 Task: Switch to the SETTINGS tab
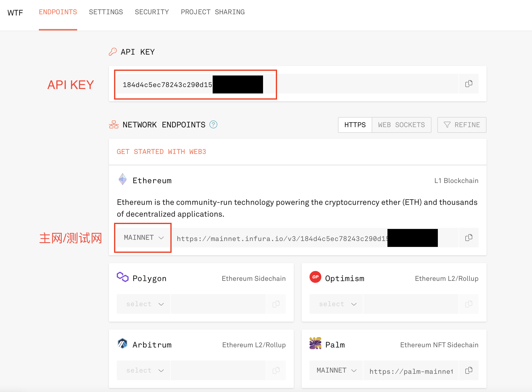point(106,12)
